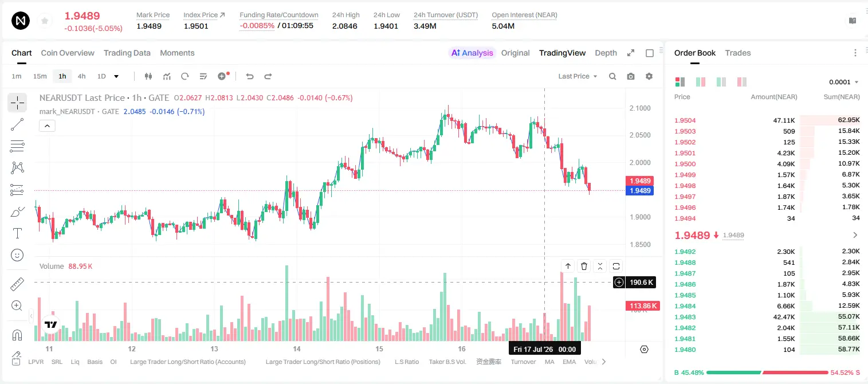Open the Last Price type dropdown
868x384 pixels.
click(x=578, y=76)
